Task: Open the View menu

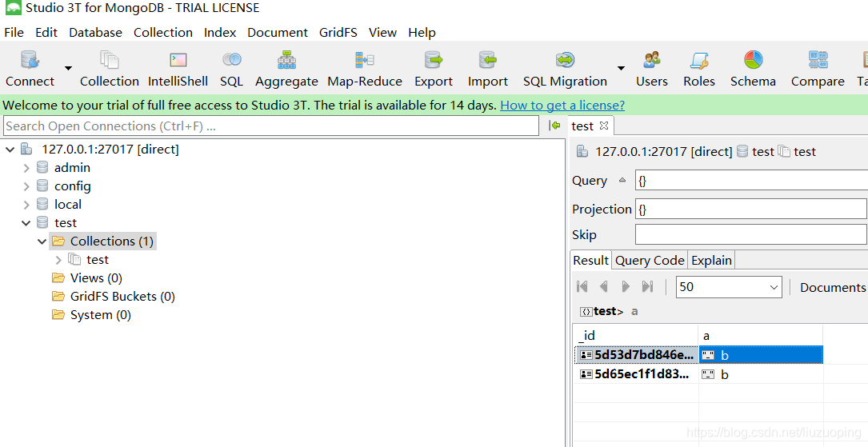Action: coord(382,33)
